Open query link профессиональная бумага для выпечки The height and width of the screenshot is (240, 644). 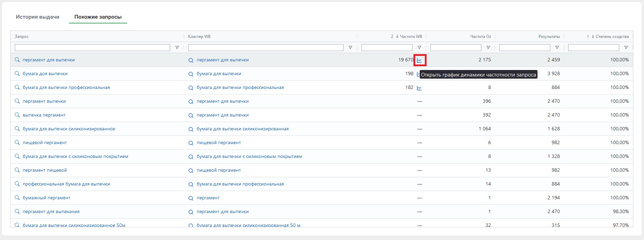(66, 184)
